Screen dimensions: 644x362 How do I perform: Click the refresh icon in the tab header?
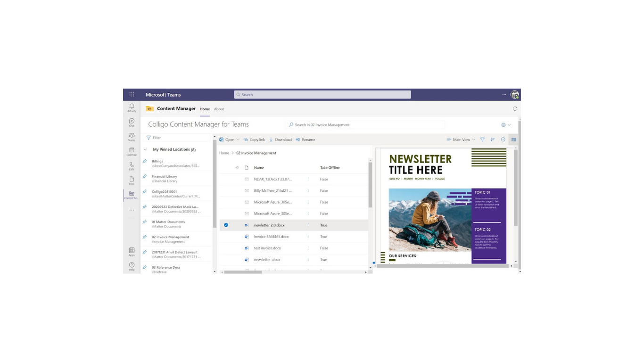(x=515, y=109)
